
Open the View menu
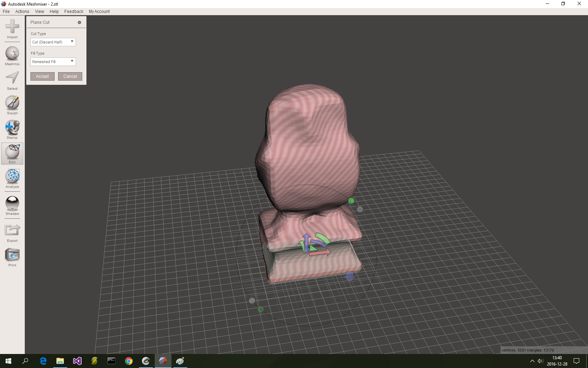[x=39, y=11]
